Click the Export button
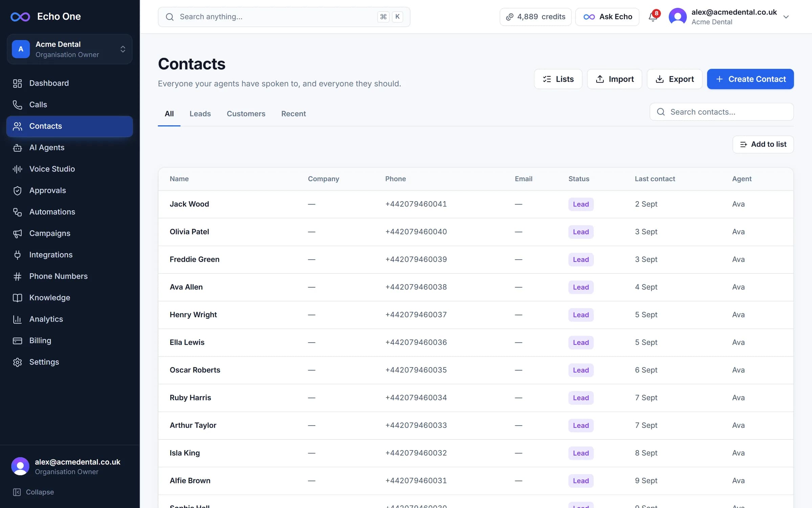The width and height of the screenshot is (812, 508). tap(674, 79)
